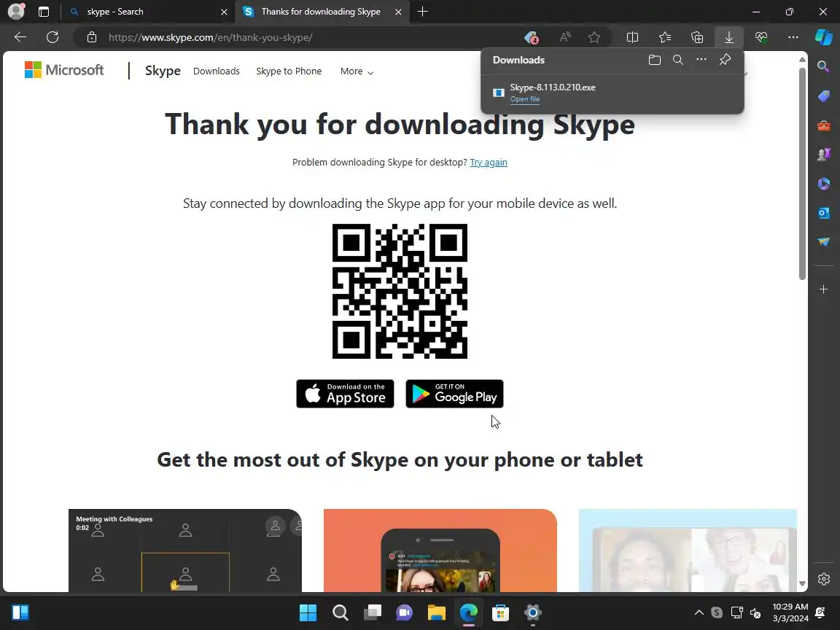The image size is (840, 630).
Task: Go to the Skype home link
Action: [x=163, y=71]
